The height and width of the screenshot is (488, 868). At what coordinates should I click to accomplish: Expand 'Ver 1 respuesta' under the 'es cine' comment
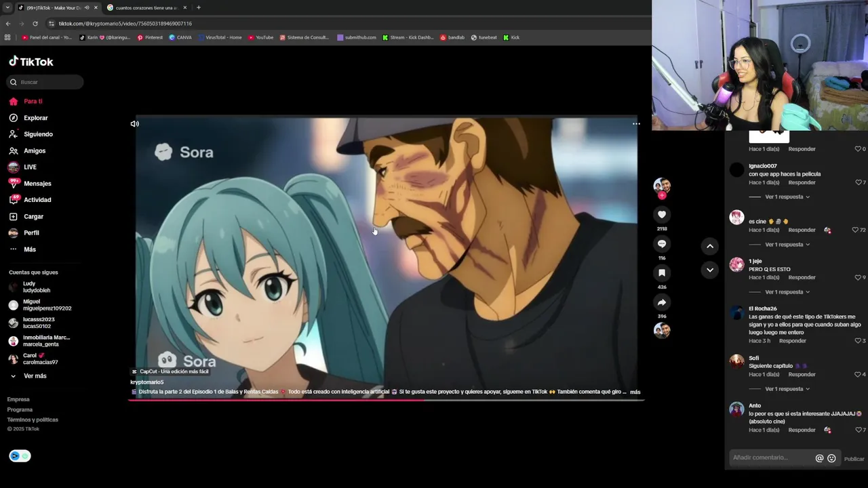787,244
